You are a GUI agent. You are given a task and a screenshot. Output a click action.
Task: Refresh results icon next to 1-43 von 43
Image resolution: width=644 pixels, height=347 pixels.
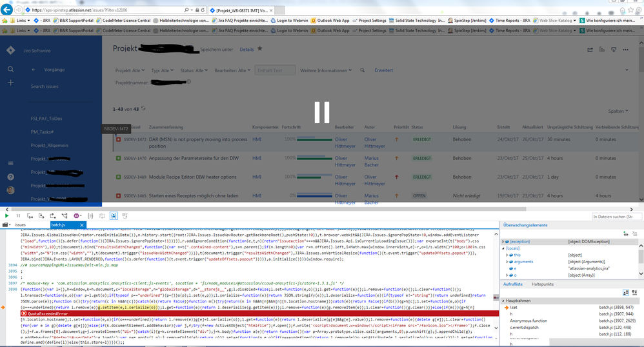point(143,109)
